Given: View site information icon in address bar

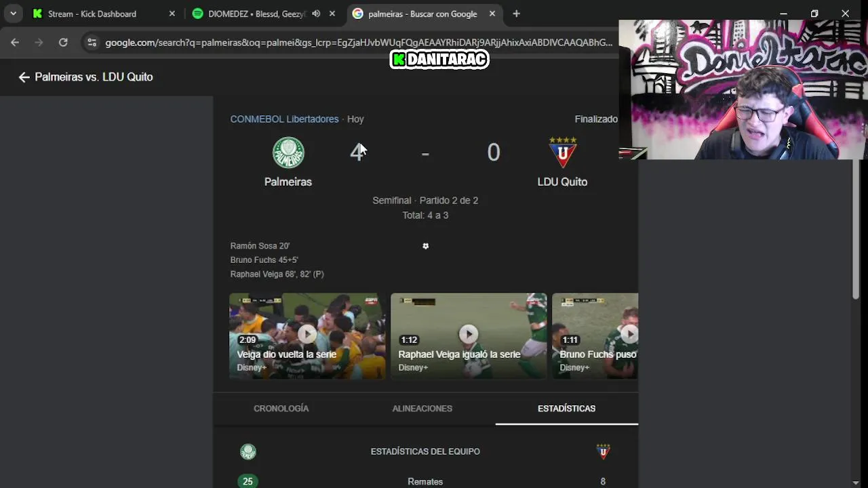Looking at the screenshot, I should coord(92,42).
